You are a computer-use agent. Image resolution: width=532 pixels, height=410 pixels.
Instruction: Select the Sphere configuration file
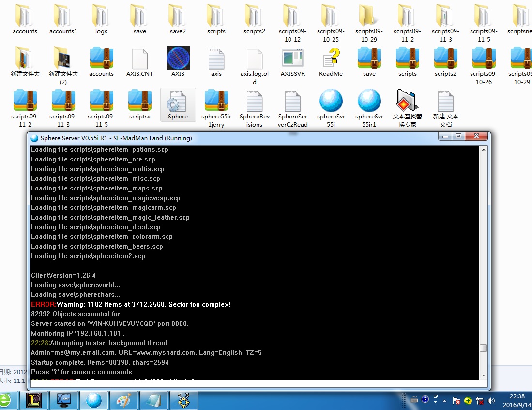[x=178, y=105]
